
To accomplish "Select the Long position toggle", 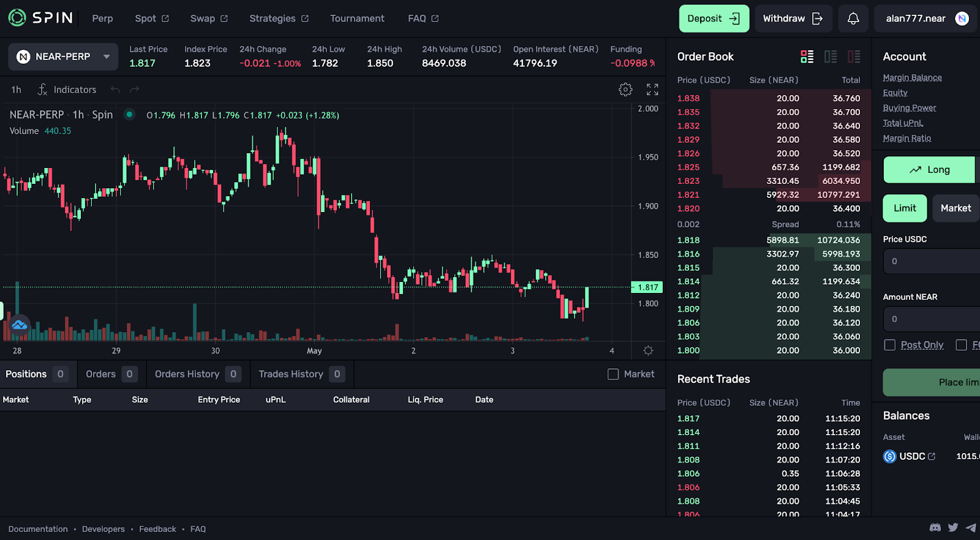I will (929, 170).
